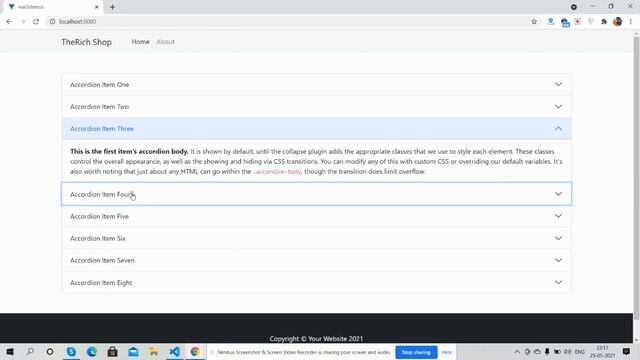Open Skype from taskbar
The image size is (640, 360).
pyautogui.click(x=71, y=351)
